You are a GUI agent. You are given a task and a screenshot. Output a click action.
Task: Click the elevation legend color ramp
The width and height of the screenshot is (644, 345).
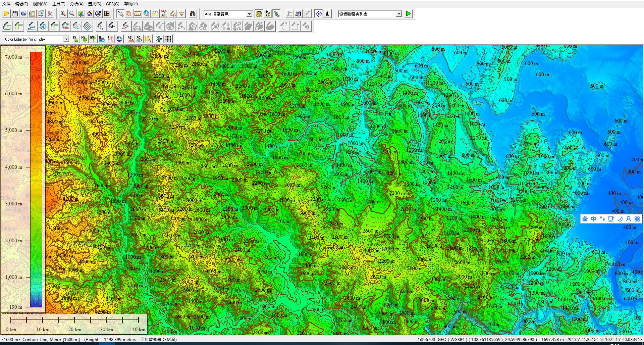click(36, 179)
